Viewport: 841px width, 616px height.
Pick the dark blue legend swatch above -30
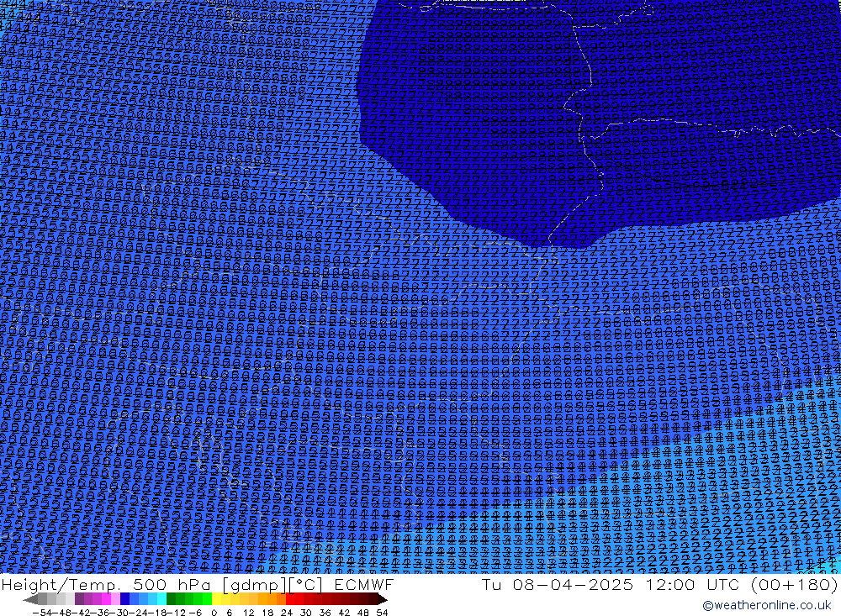[124, 599]
